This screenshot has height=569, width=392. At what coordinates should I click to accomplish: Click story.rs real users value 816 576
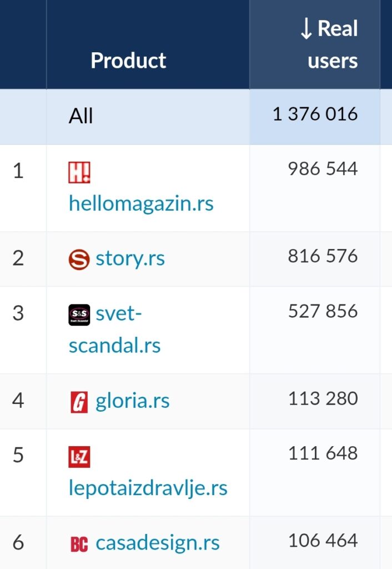tap(323, 256)
